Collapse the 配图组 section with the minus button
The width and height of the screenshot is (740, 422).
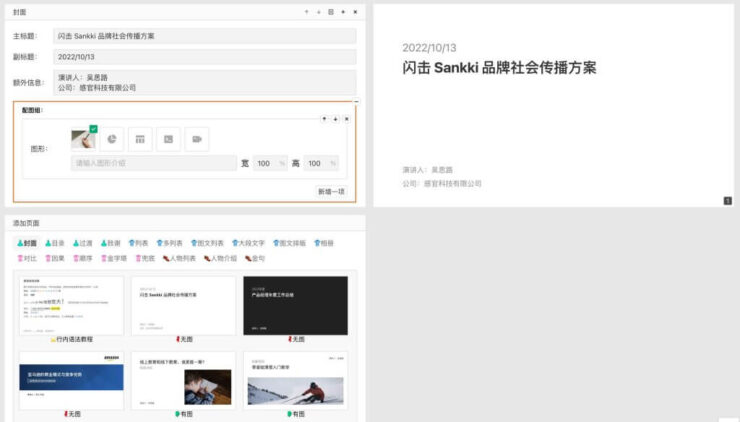tap(356, 101)
